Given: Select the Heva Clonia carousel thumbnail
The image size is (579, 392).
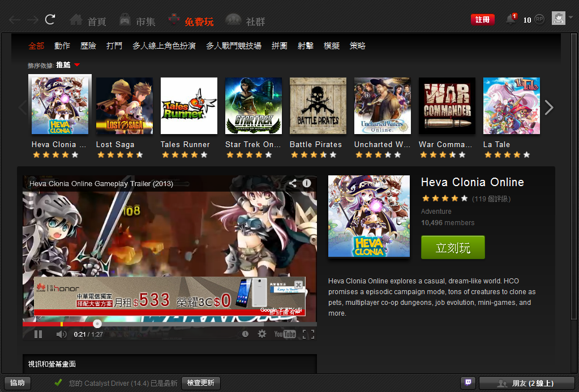Looking at the screenshot, I should (x=60, y=106).
